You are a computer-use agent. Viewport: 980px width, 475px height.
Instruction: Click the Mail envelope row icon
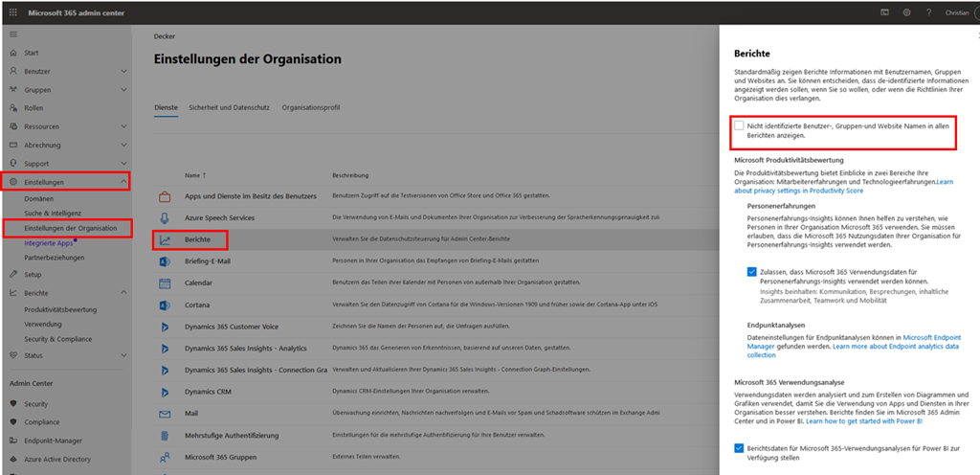tap(165, 414)
